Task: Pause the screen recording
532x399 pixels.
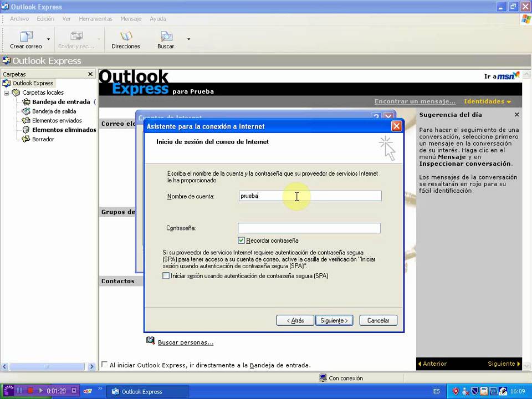Action: (x=19, y=391)
